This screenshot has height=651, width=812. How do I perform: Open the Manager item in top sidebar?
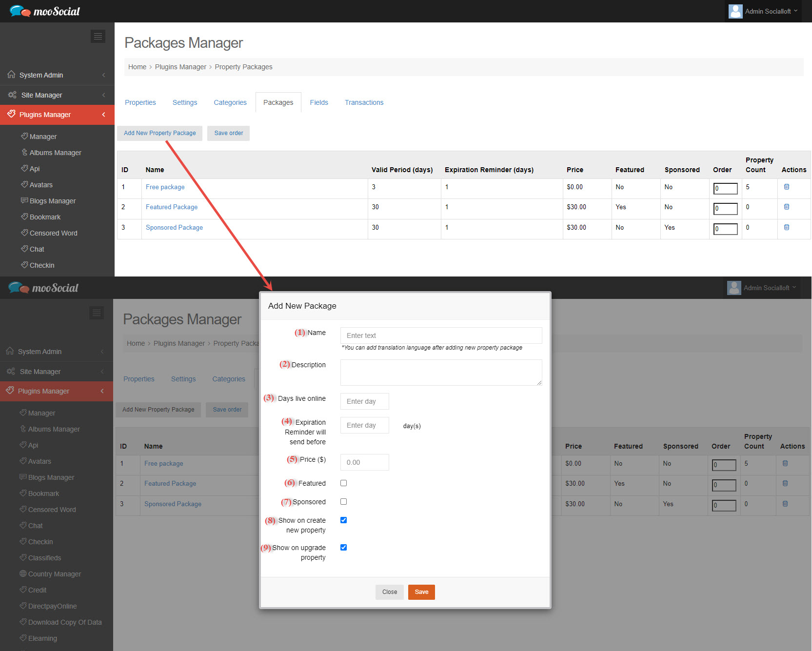[x=43, y=137]
